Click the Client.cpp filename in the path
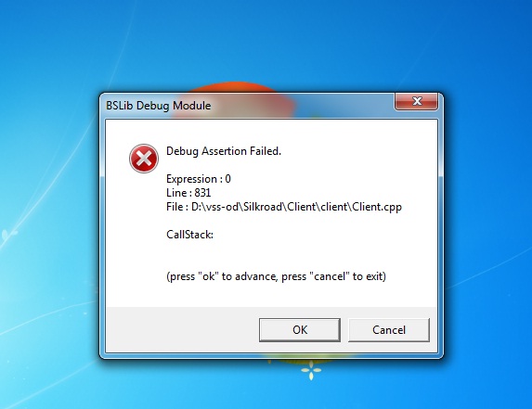 pyautogui.click(x=377, y=207)
